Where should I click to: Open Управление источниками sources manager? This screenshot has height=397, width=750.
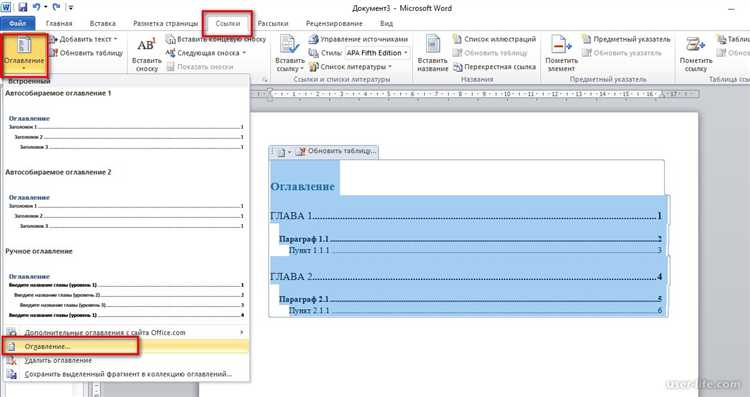click(358, 39)
